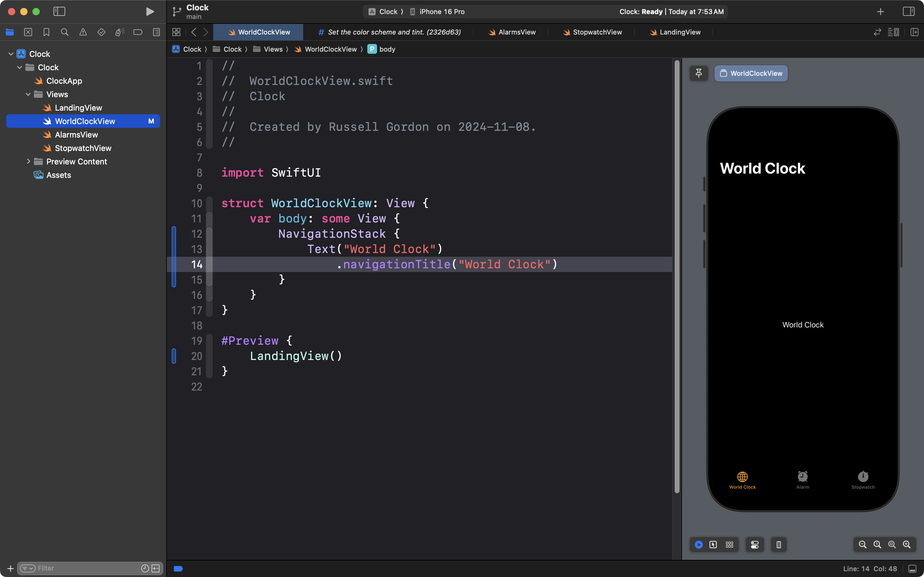924x577 pixels.
Task: Click the pin preview icon
Action: 698,73
